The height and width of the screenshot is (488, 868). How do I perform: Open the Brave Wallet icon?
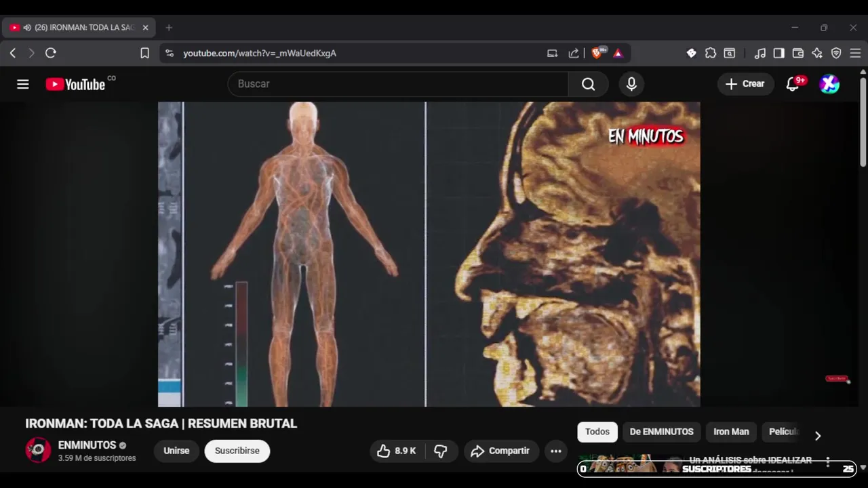coord(798,53)
